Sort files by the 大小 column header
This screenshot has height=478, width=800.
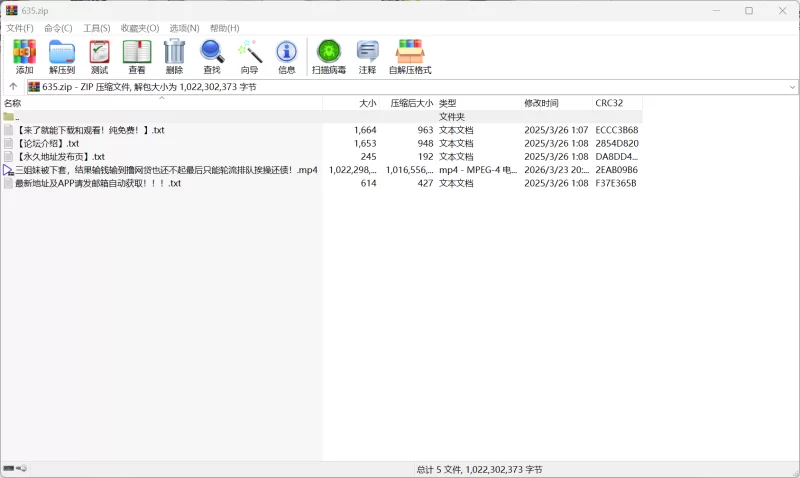[367, 104]
